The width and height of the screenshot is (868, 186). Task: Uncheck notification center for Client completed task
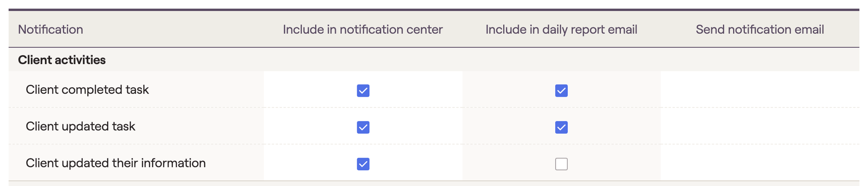[x=363, y=90]
